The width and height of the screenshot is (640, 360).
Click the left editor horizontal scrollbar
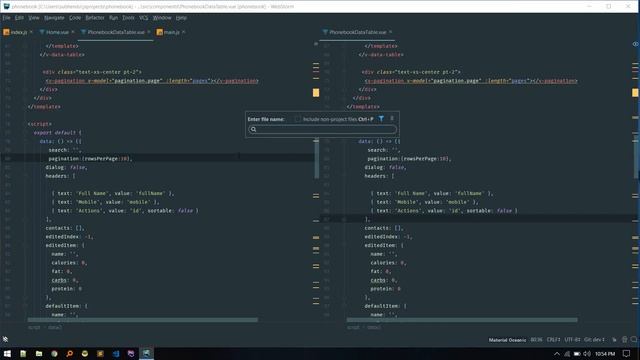tap(142, 320)
